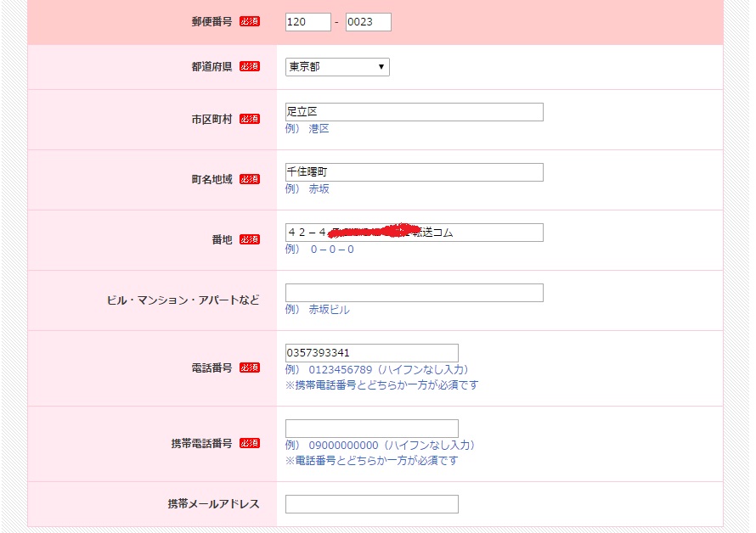Click the 必須 badge next to 都道府県
The width and height of the screenshot is (756, 533).
pos(250,66)
